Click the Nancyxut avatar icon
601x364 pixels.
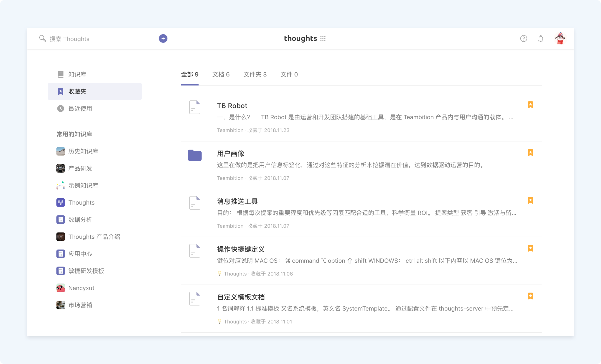pyautogui.click(x=61, y=288)
